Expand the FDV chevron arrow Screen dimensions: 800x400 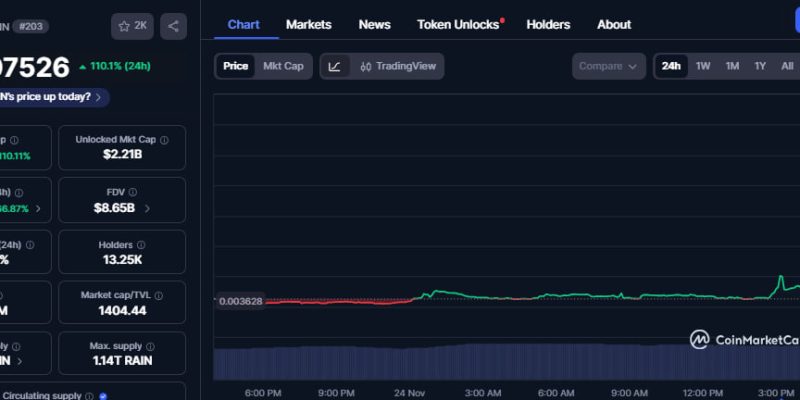tap(147, 209)
